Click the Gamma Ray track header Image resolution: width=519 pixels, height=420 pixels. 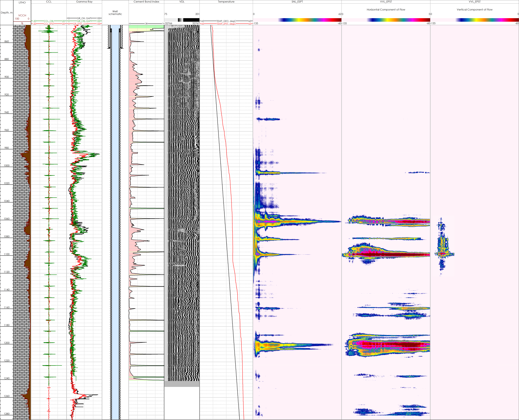pos(84,2)
